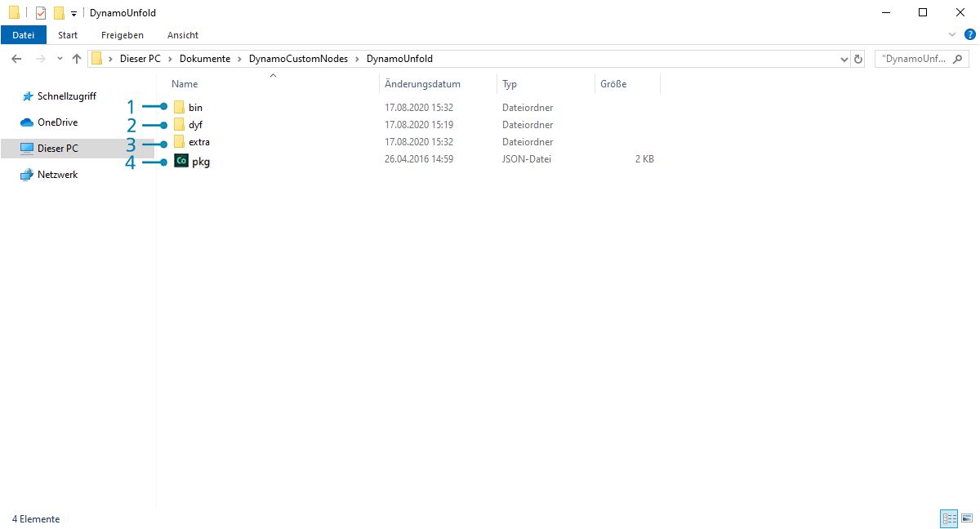Refresh the DynamoUnfold folder view
This screenshot has height=529, width=980.
pos(858,59)
